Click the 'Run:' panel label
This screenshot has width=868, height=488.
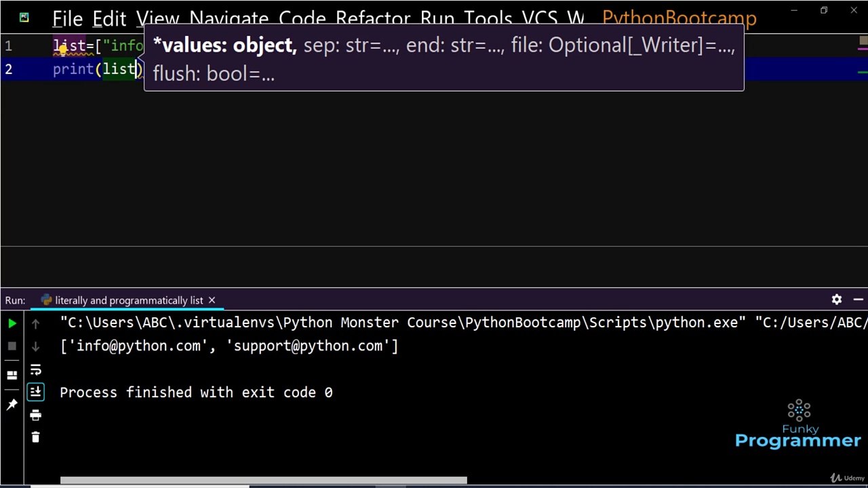click(x=15, y=300)
